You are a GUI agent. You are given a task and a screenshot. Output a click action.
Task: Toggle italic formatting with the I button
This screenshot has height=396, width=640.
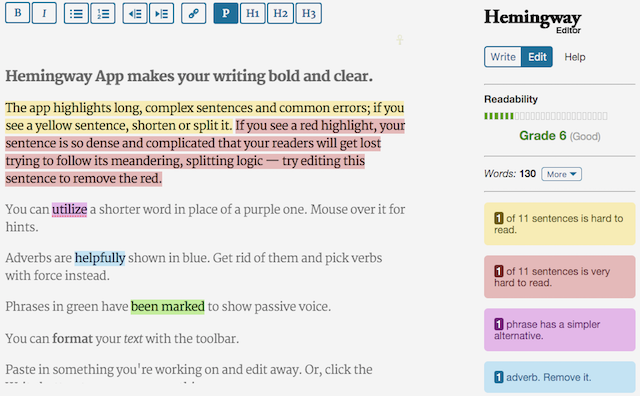[44, 13]
